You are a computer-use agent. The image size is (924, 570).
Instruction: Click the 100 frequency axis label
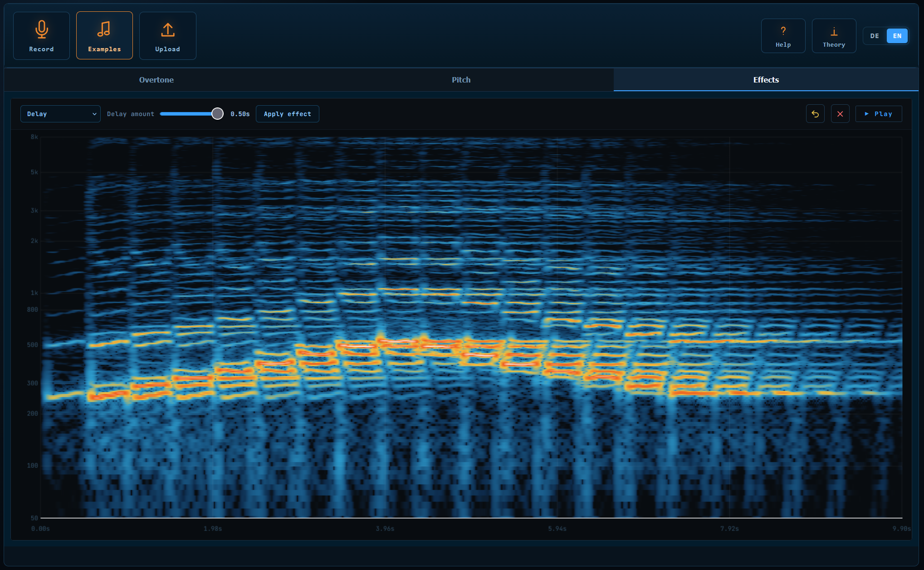tap(33, 466)
